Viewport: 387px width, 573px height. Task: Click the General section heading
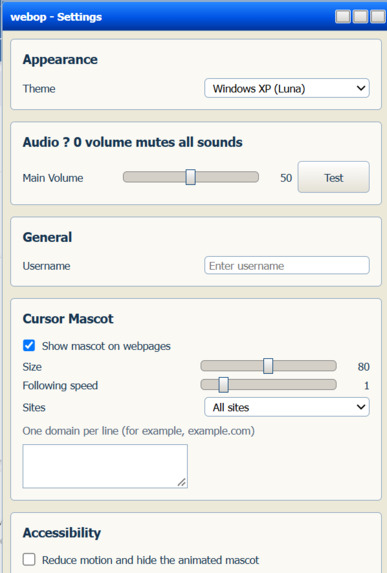click(47, 237)
